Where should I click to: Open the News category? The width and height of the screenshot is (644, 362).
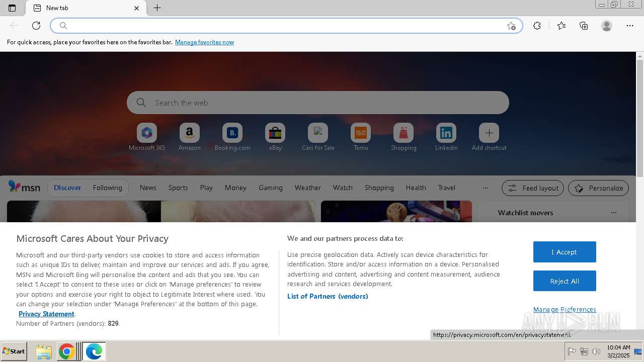[x=148, y=188]
